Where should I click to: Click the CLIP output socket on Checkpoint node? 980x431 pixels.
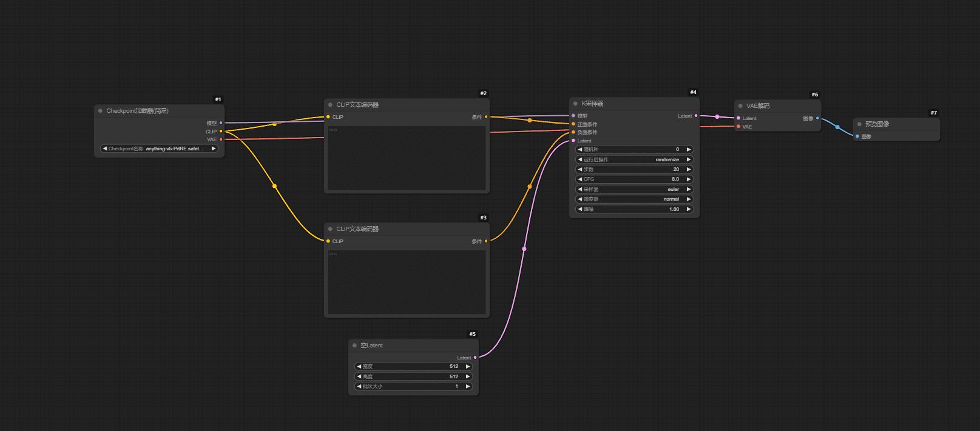(x=221, y=132)
